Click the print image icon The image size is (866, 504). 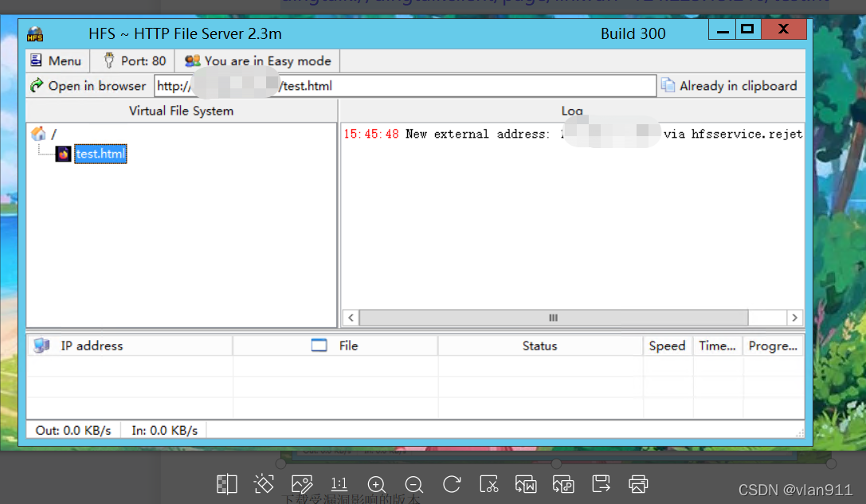pos(638,484)
